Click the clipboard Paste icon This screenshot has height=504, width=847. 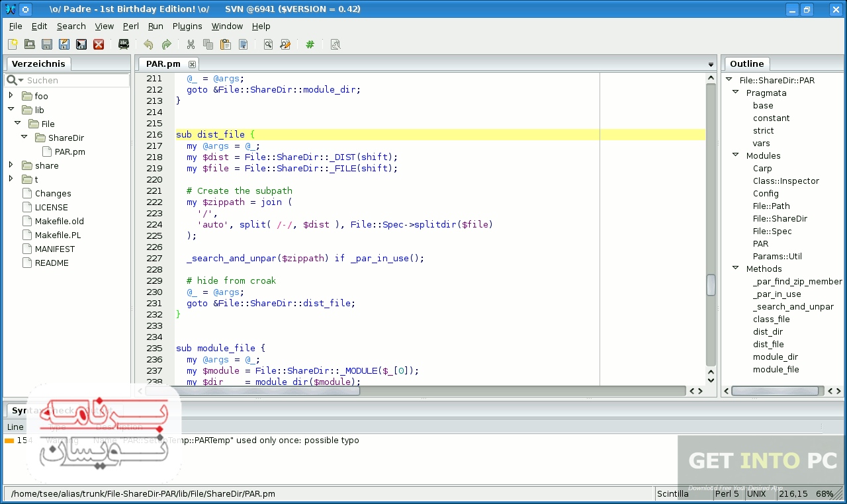click(x=226, y=44)
